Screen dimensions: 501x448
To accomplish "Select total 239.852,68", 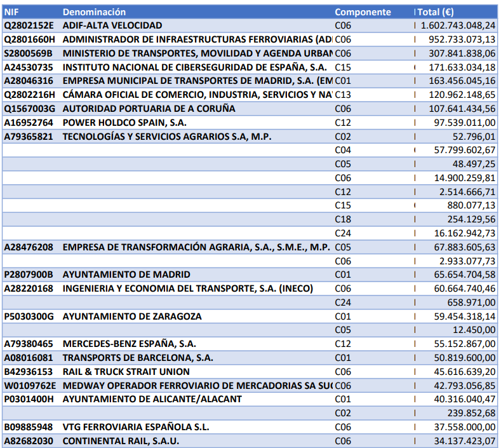I will pos(471,414).
